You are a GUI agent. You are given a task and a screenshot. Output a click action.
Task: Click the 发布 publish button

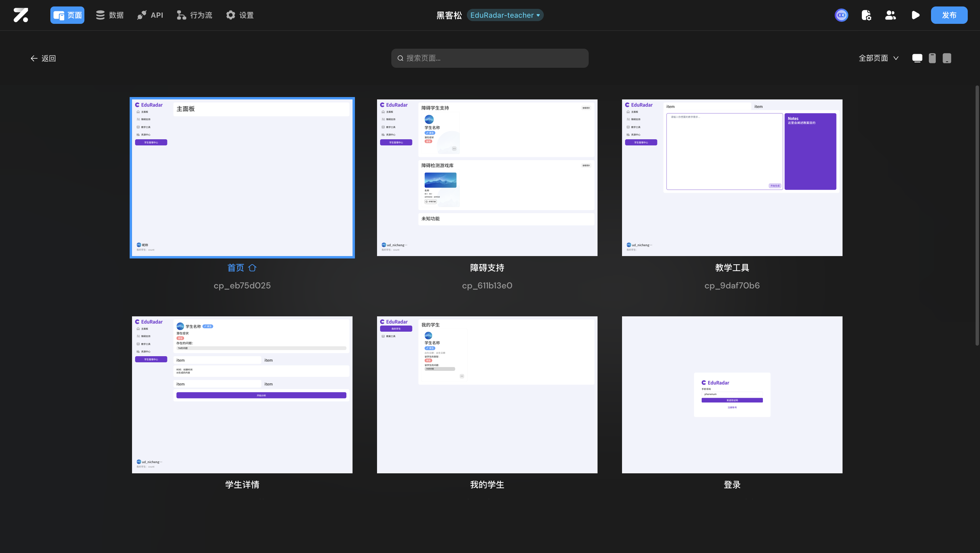pos(949,15)
